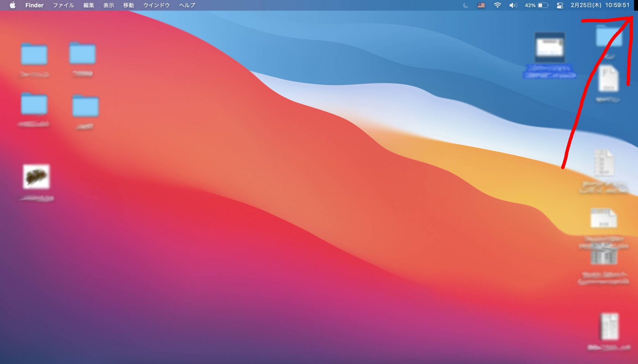The image size is (638, 364).
Task: Click the date and time clock
Action: [x=600, y=5]
